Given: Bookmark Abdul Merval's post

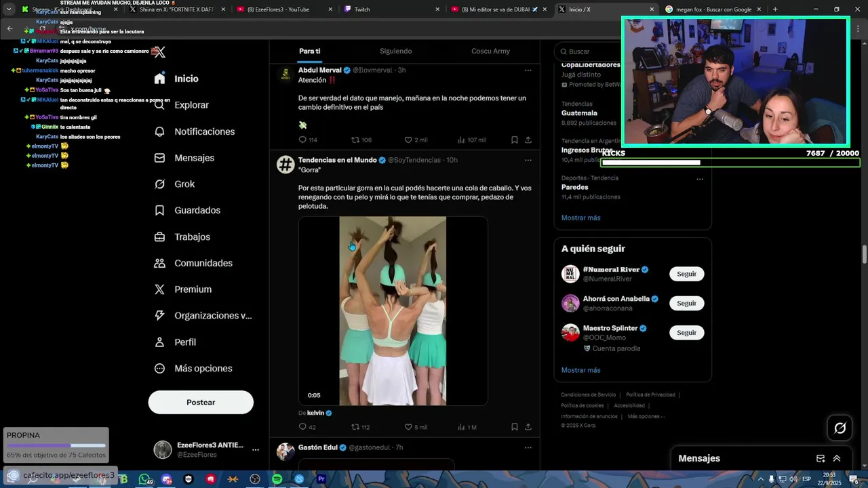Looking at the screenshot, I should coord(514,140).
